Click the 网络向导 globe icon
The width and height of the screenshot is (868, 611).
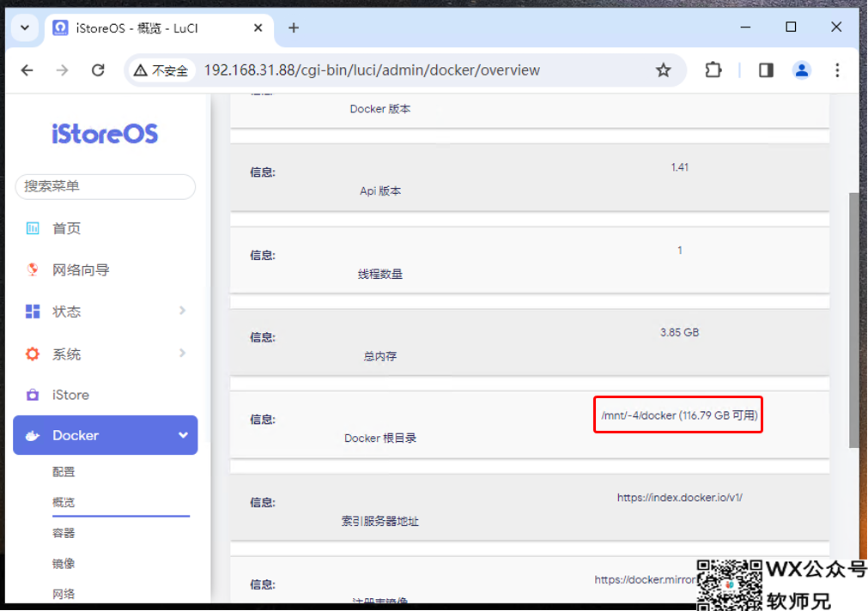[33, 269]
